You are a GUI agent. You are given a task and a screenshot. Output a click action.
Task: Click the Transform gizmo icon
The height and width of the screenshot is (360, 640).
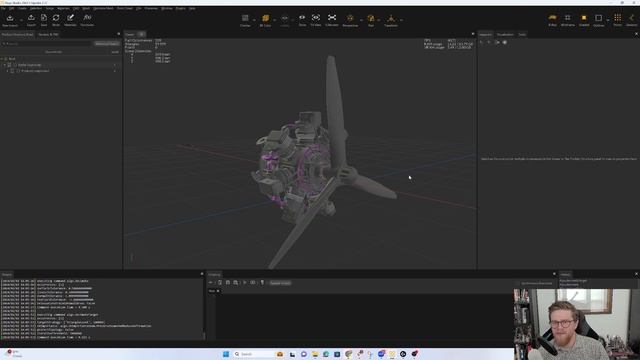pyautogui.click(x=391, y=18)
